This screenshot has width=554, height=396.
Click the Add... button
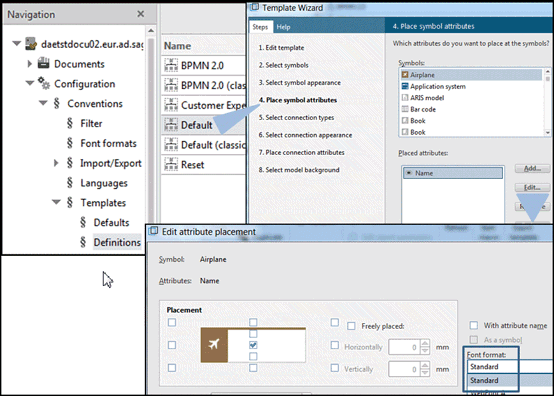pos(532,169)
